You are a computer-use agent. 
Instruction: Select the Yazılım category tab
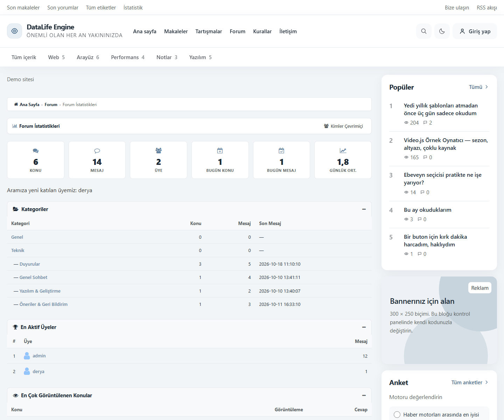[x=201, y=57]
